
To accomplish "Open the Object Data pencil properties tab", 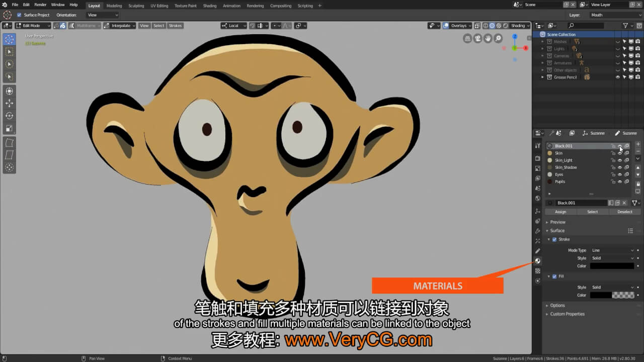I will click(538, 251).
